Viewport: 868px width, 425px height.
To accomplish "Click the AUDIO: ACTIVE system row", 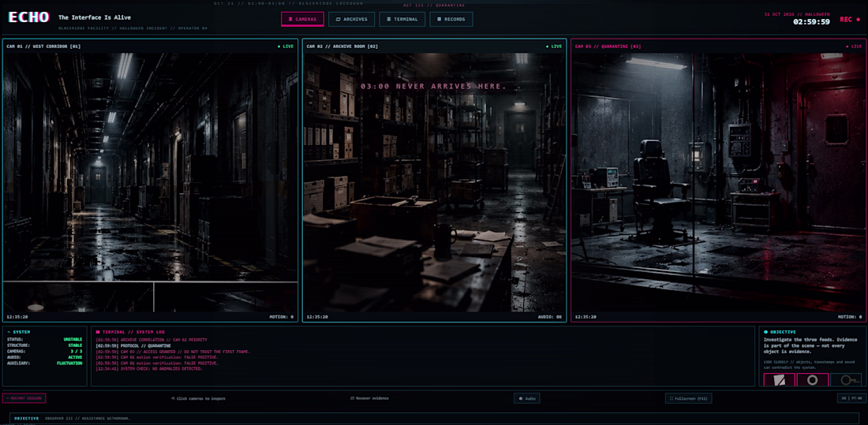I will (x=44, y=357).
